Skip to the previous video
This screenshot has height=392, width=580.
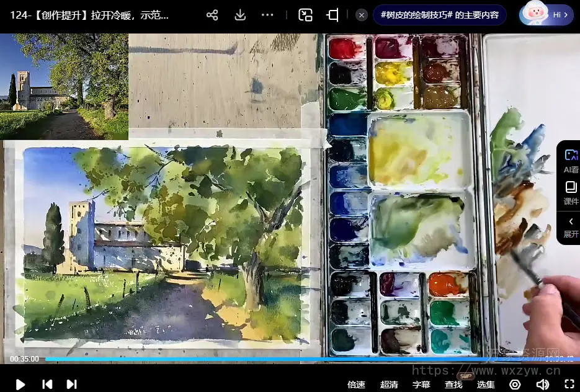coord(47,385)
